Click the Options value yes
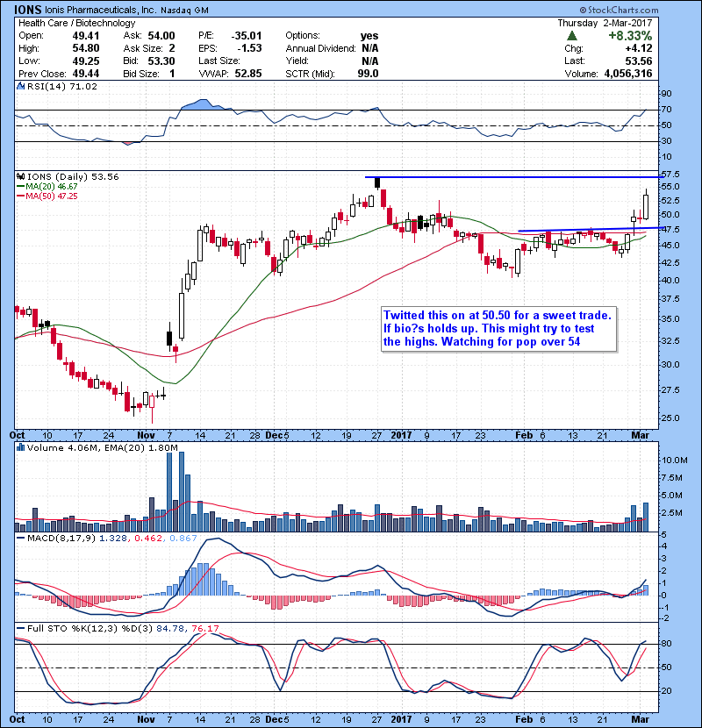The image size is (702, 728). [x=369, y=36]
